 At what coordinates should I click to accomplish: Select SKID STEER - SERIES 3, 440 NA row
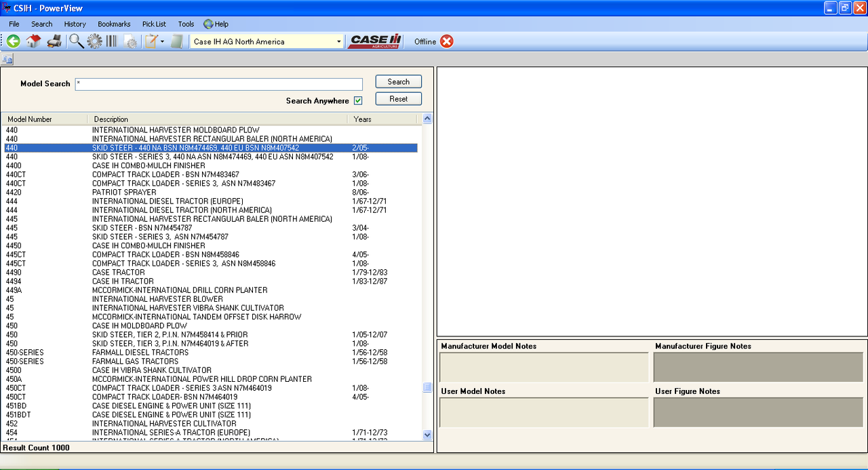[x=210, y=157]
